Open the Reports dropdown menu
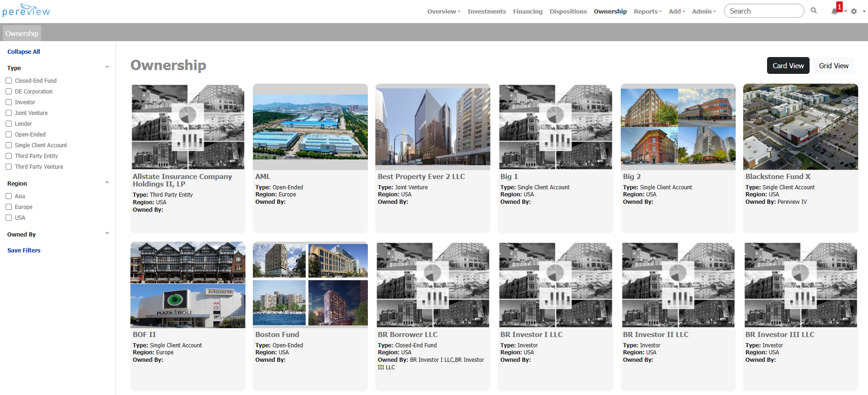868x395 pixels. tap(647, 11)
